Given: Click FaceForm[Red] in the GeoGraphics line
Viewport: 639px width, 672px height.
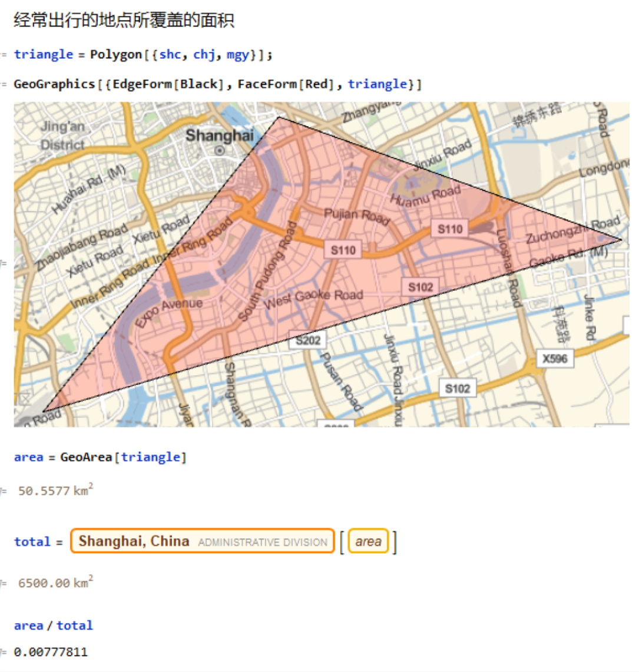Looking at the screenshot, I should [x=286, y=84].
